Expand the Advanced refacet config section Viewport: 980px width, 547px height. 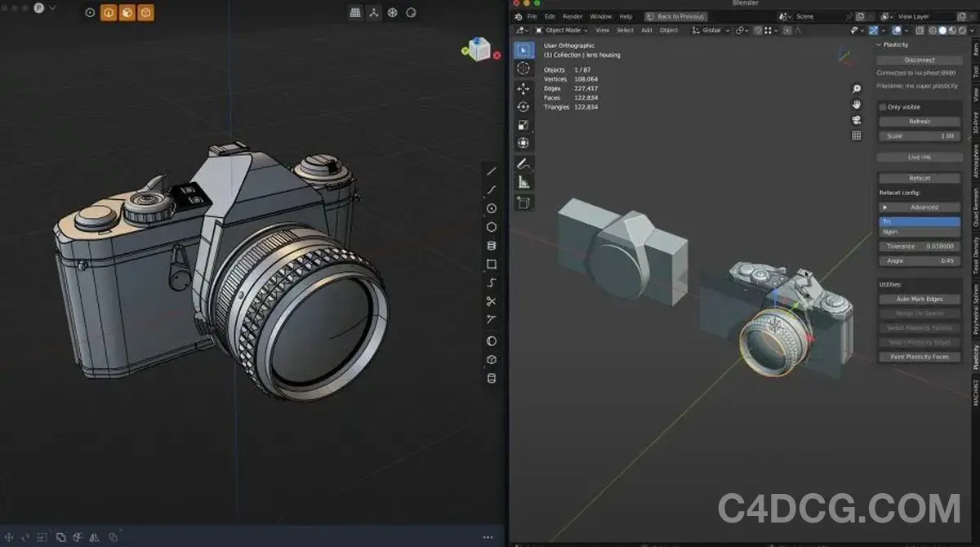coord(920,207)
